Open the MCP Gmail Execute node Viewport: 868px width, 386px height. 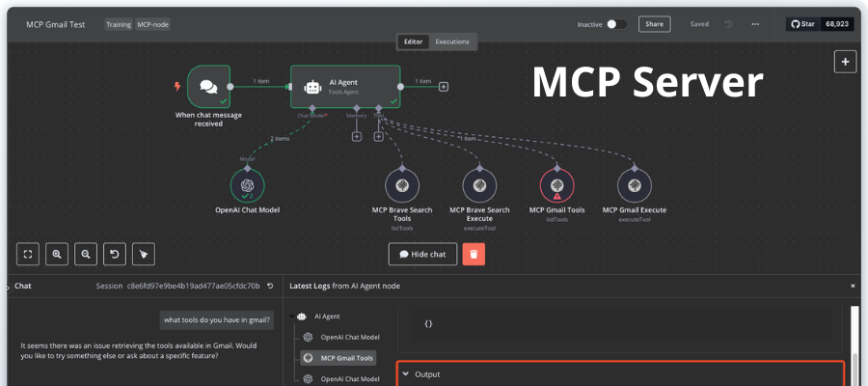pos(635,185)
